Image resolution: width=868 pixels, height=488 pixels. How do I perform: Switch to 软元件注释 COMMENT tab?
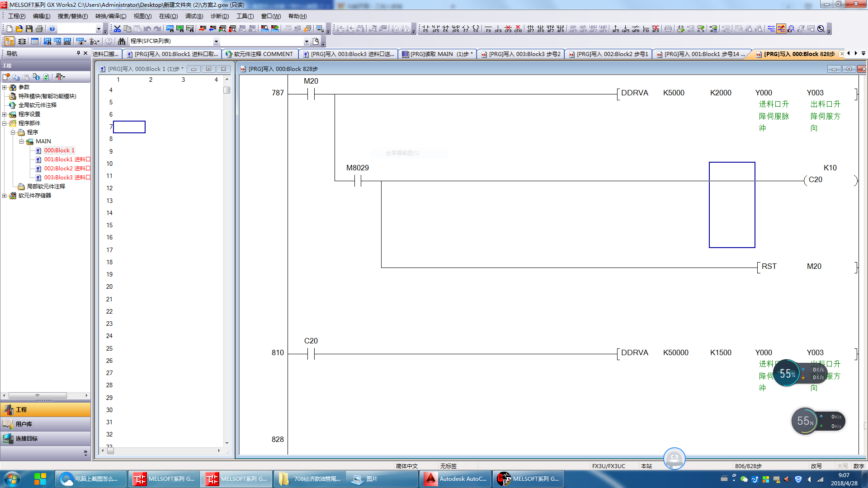click(x=260, y=54)
